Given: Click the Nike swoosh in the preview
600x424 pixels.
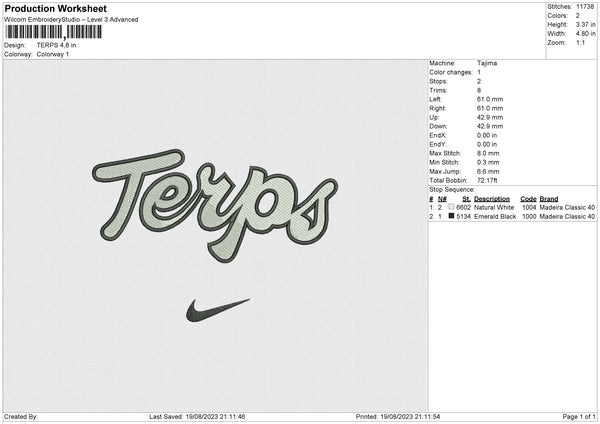Looking at the screenshot, I should tap(218, 310).
